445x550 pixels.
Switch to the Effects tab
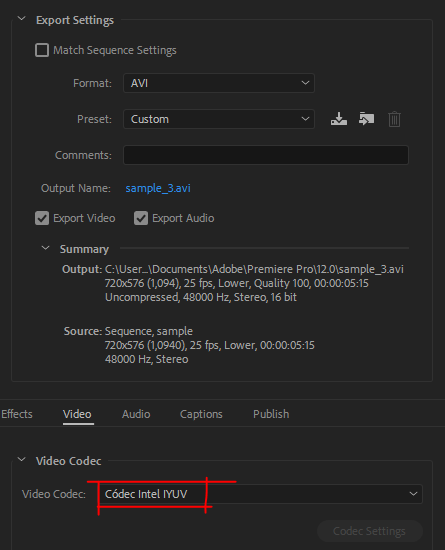16,414
